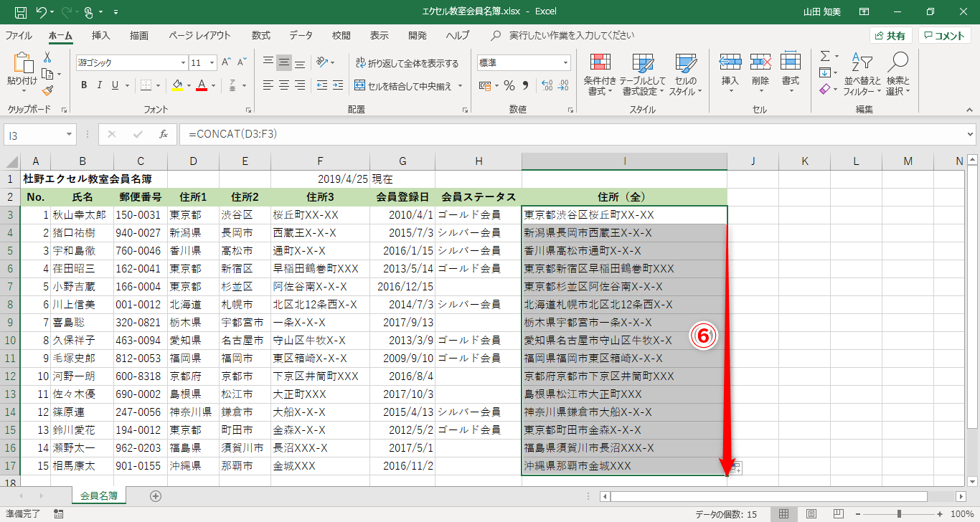Screen dimensions: 980x522
Task: Toggle top vertical alignment
Action: click(x=268, y=62)
